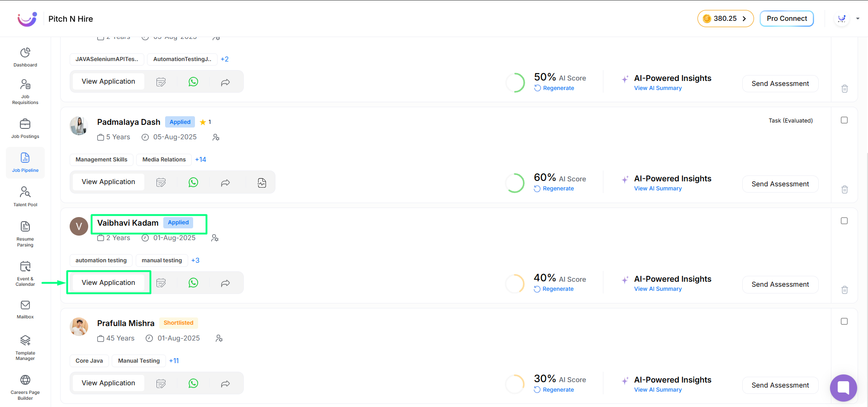The height and width of the screenshot is (407, 868).
Task: Open WhatsApp chat for Vaibhavi Kadam
Action: (193, 283)
